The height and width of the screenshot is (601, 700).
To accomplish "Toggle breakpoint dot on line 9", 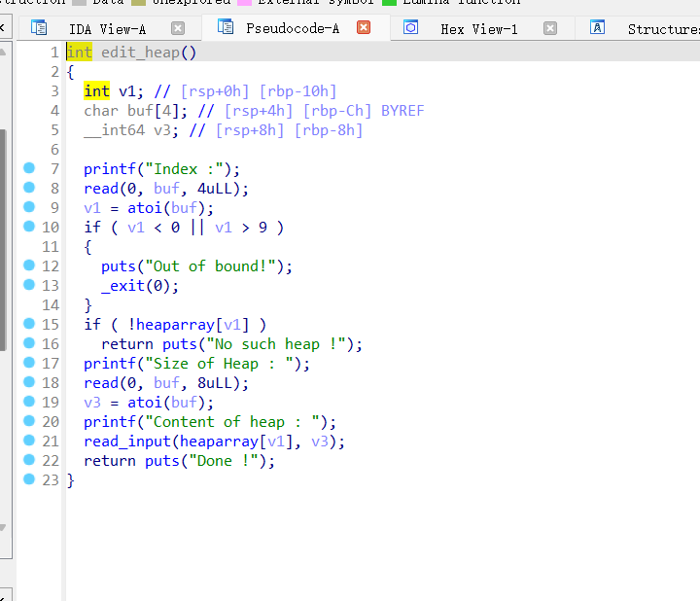I will coord(29,207).
